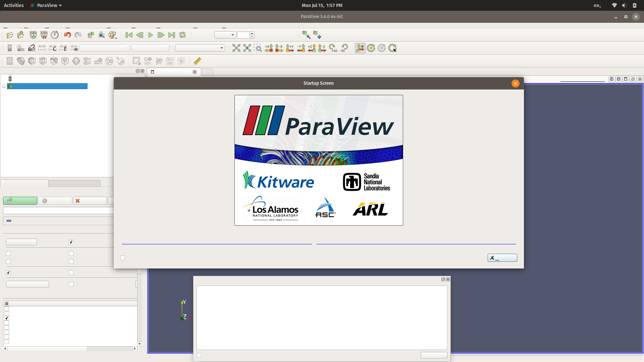The height and width of the screenshot is (362, 644).
Task: Click button at bottom-right of output window
Action: pyautogui.click(x=434, y=355)
